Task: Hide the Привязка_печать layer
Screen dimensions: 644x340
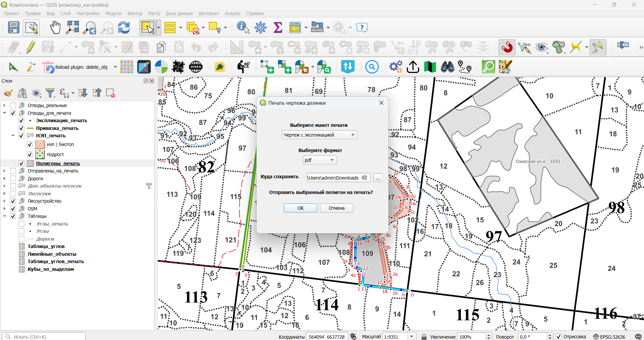Action: point(21,128)
